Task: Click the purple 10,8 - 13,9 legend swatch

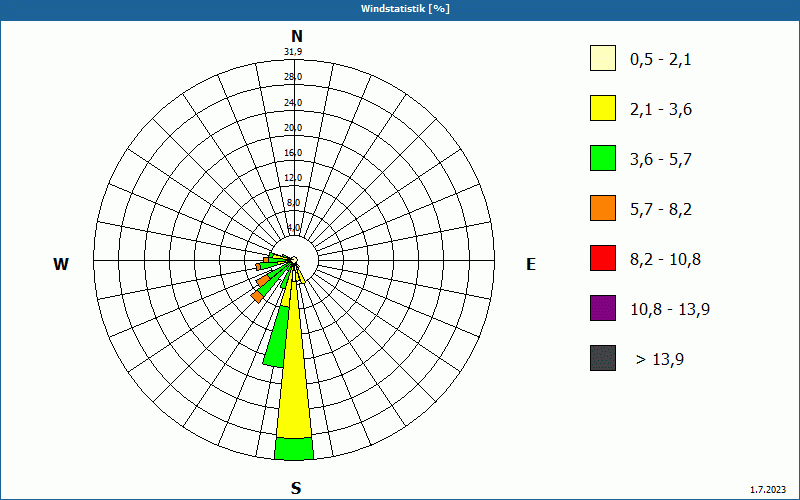Action: click(603, 308)
